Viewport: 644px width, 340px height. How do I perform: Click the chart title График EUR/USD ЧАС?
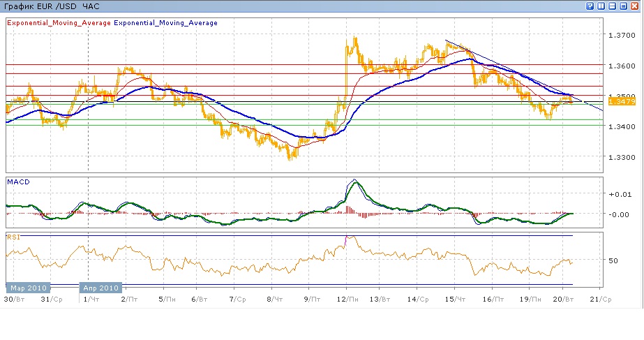coord(51,6)
